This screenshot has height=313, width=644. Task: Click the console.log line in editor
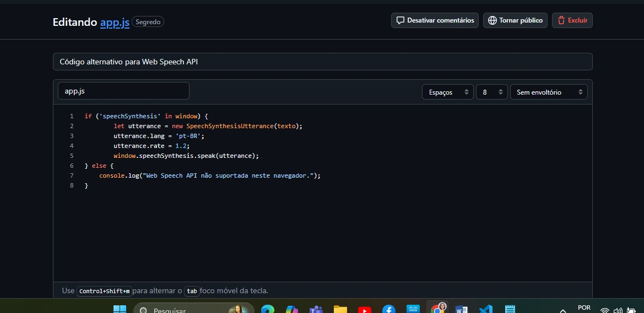coord(209,175)
